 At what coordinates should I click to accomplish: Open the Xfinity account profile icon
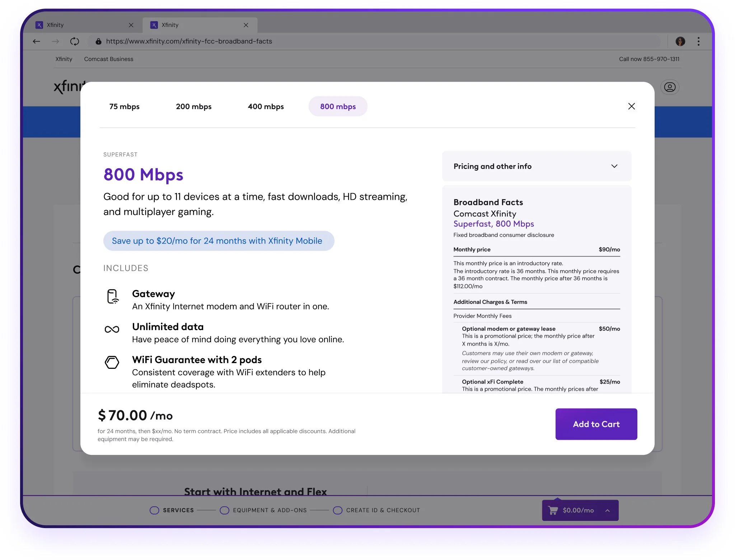point(670,87)
